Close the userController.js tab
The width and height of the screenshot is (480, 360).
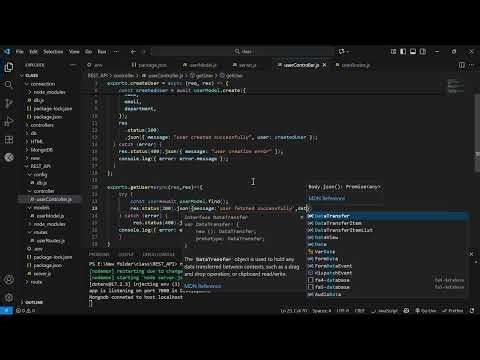coord(324,65)
